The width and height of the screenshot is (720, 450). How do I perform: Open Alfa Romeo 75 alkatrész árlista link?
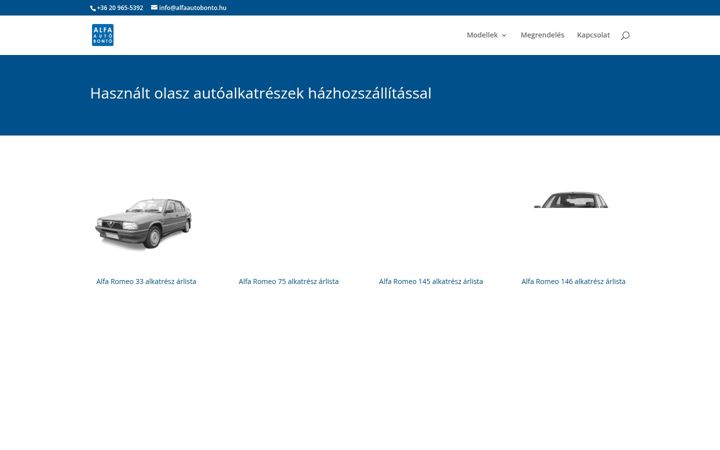click(x=288, y=281)
